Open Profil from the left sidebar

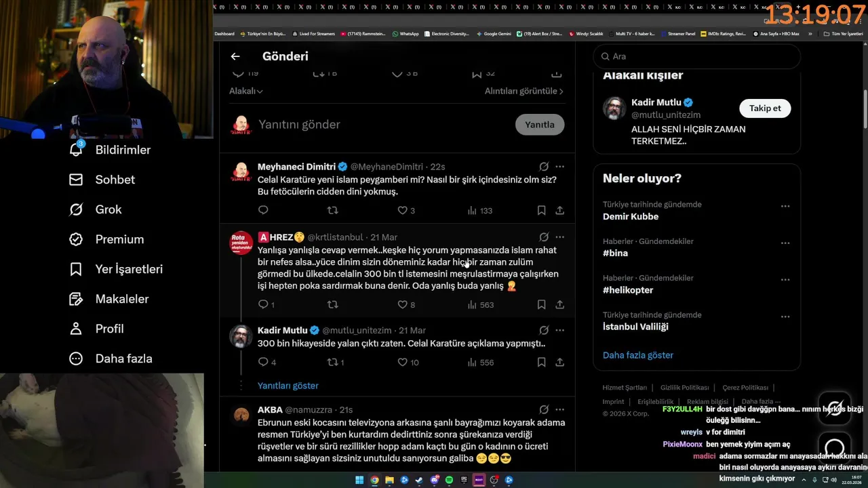(x=96, y=329)
